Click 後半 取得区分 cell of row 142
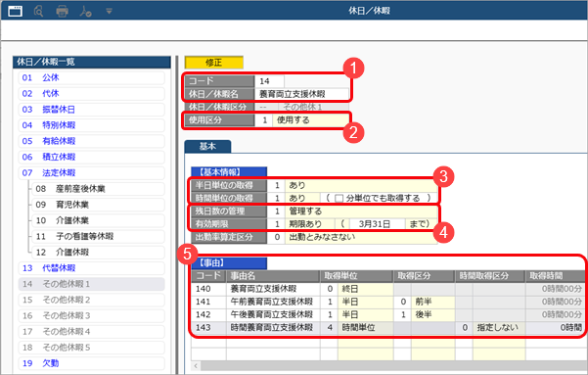588x375 pixels. click(432, 314)
